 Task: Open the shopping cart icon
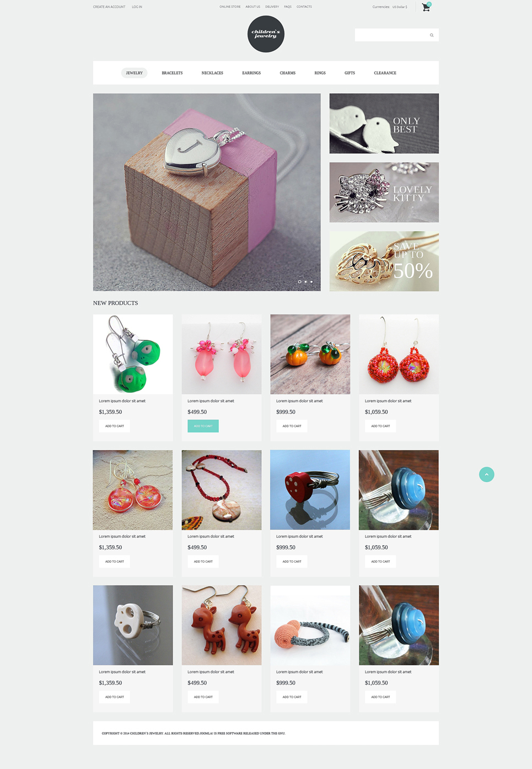click(426, 7)
